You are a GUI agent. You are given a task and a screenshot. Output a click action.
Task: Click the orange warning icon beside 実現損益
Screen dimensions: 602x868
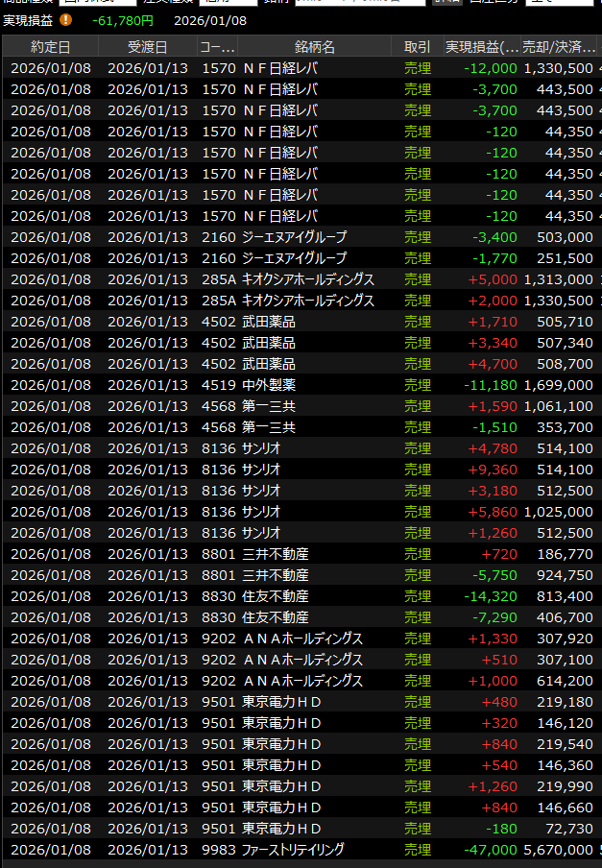[65, 19]
